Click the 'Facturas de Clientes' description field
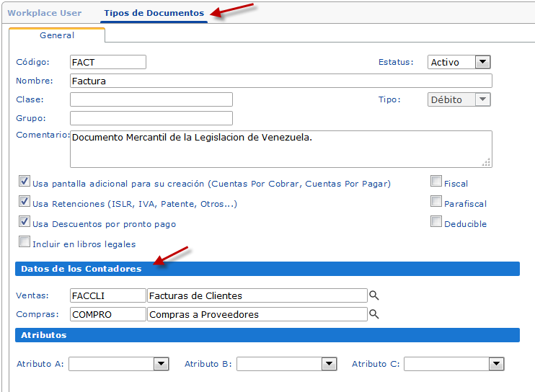535x392 pixels. 257,295
